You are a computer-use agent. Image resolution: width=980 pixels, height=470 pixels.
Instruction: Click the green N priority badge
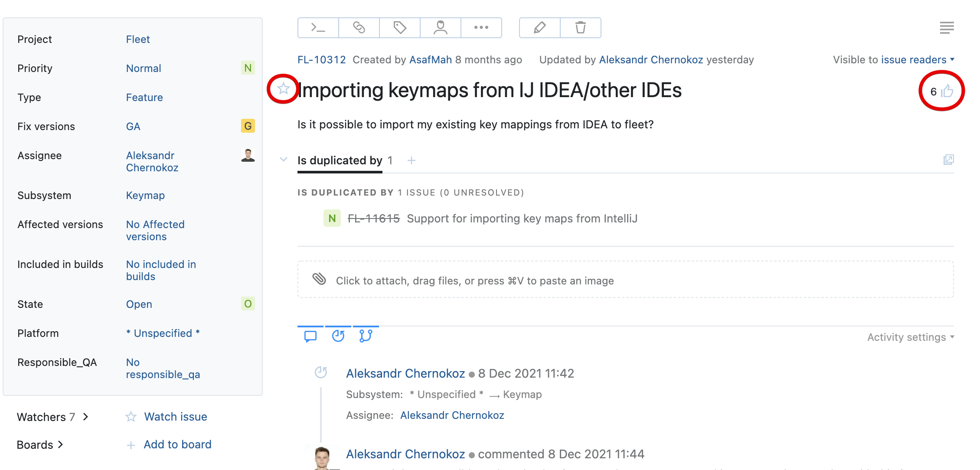tap(248, 68)
